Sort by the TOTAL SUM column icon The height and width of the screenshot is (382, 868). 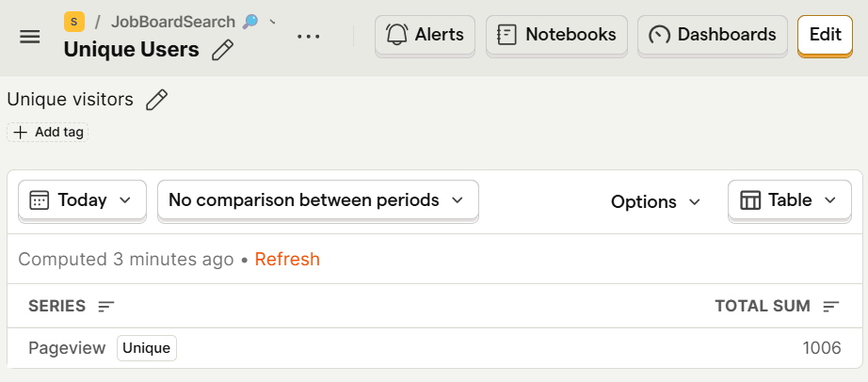pos(831,307)
